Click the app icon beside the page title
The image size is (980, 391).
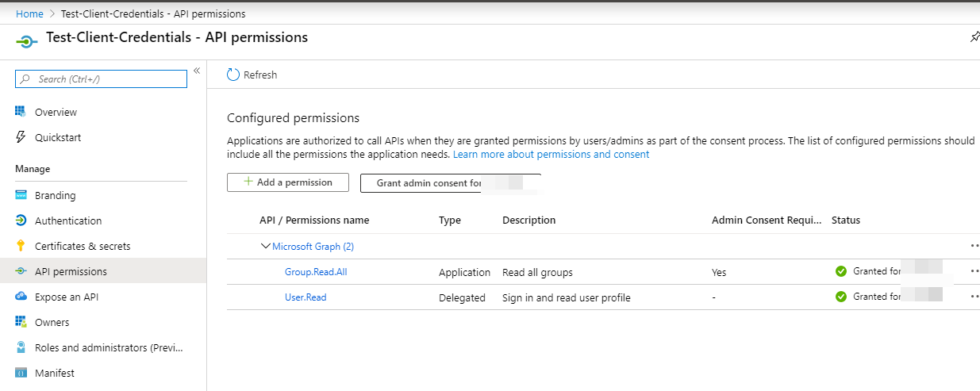[x=27, y=41]
